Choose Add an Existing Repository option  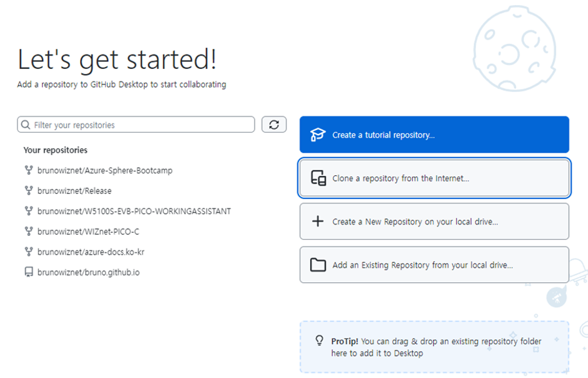pos(434,265)
